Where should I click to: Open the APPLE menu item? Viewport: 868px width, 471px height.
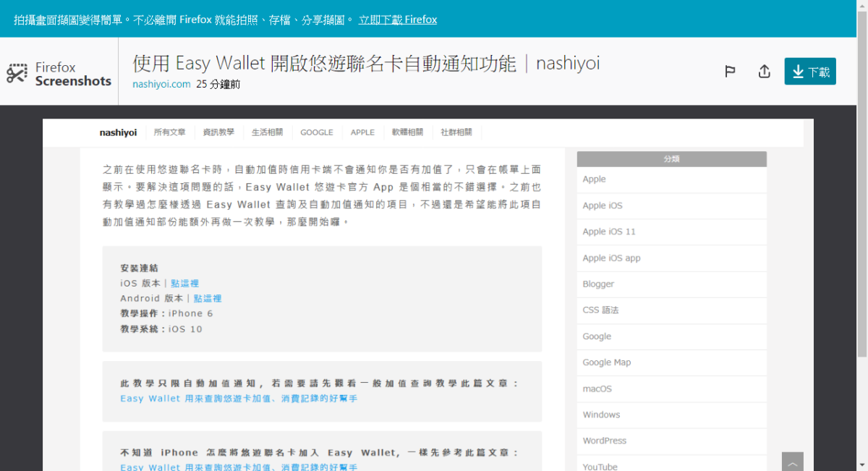(x=362, y=132)
